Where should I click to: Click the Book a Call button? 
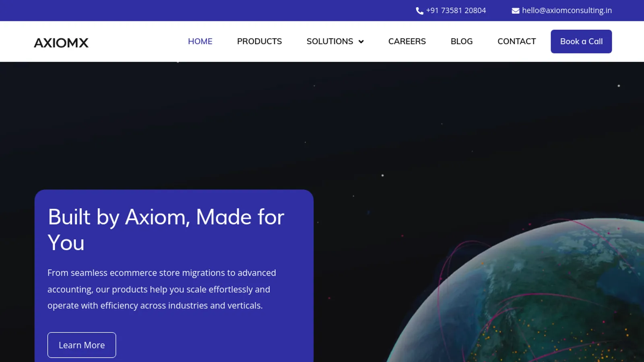tap(581, 41)
